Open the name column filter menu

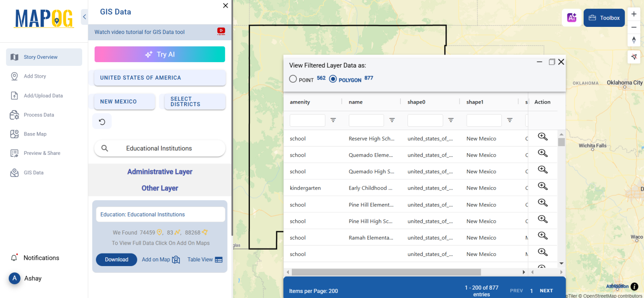(392, 120)
